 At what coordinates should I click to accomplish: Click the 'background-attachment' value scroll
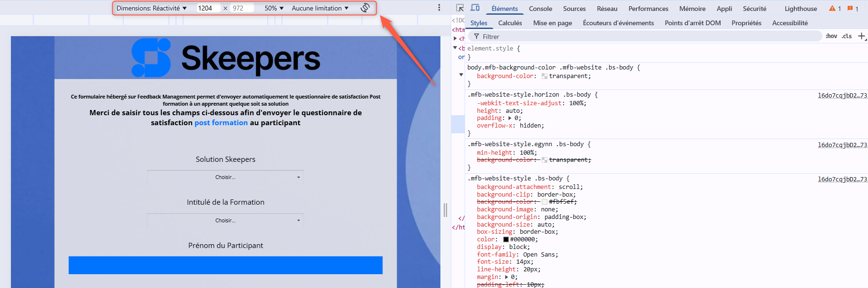[x=569, y=187]
